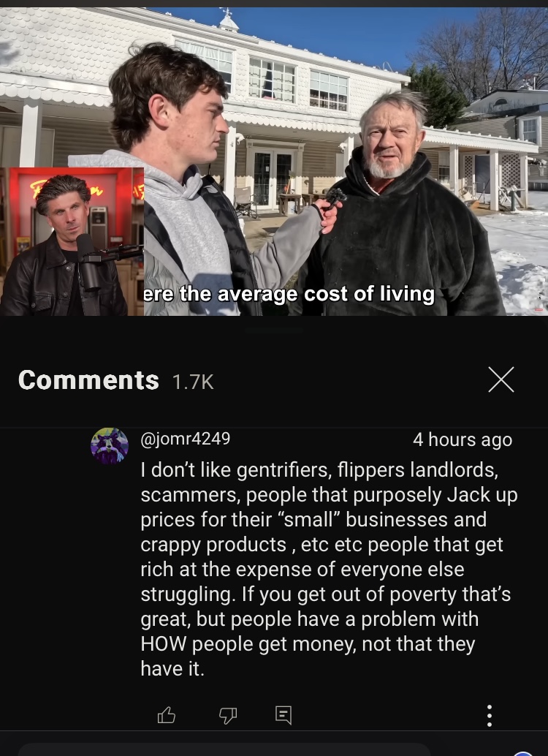This screenshot has width=548, height=756.
Task: Tap the '4 hours ago' timestamp
Action: pos(463,439)
